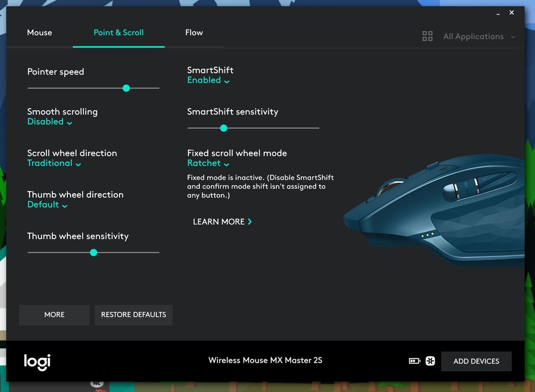Click the Scroll wheel direction label
The height and width of the screenshot is (392, 535).
coord(72,153)
